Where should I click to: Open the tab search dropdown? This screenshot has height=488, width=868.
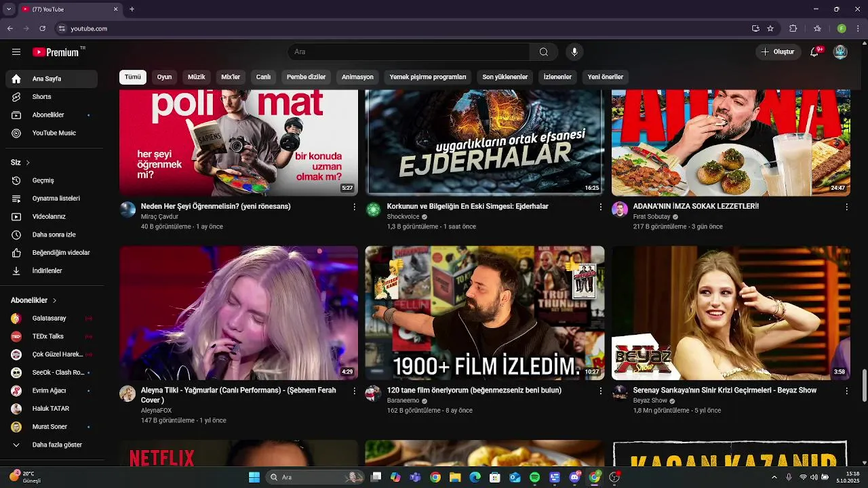[x=9, y=9]
